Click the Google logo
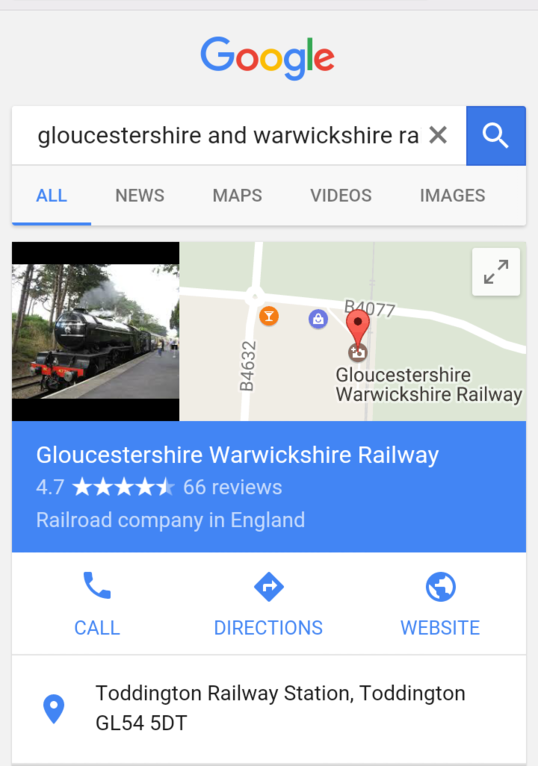Viewport: 538px width, 766px height. (268, 58)
